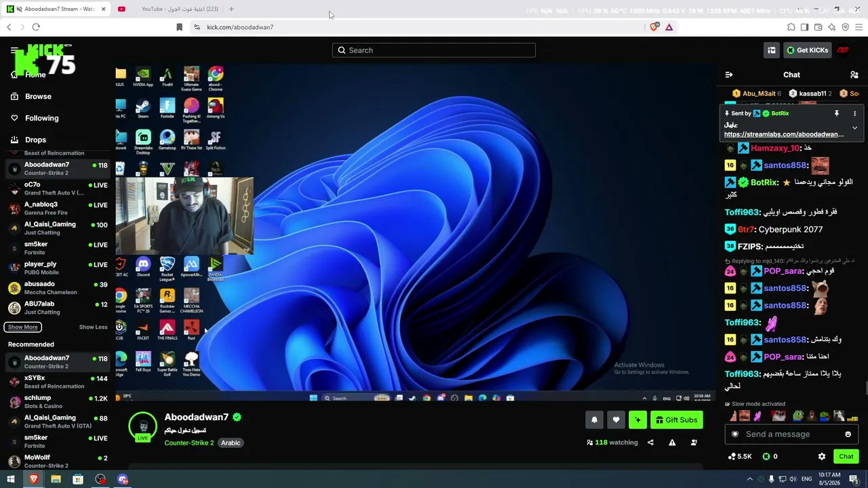868x488 pixels.
Task: Open browser extensions puzzle icon
Action: 791,27
